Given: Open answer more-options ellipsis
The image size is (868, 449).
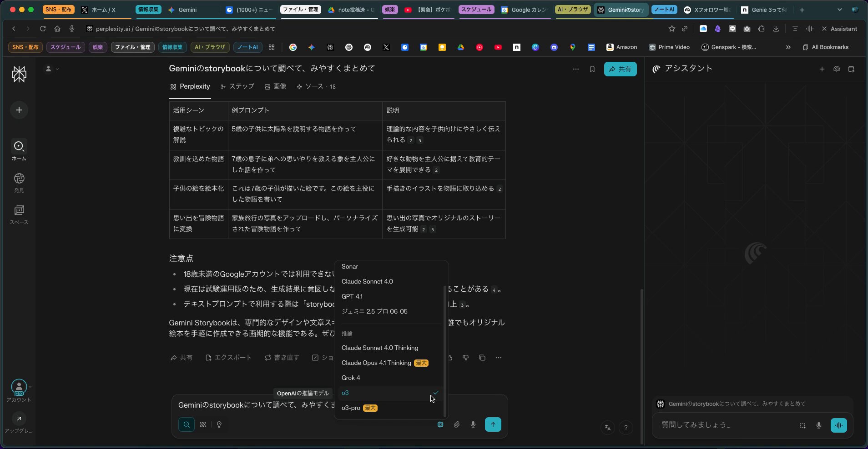Looking at the screenshot, I should coord(499,358).
